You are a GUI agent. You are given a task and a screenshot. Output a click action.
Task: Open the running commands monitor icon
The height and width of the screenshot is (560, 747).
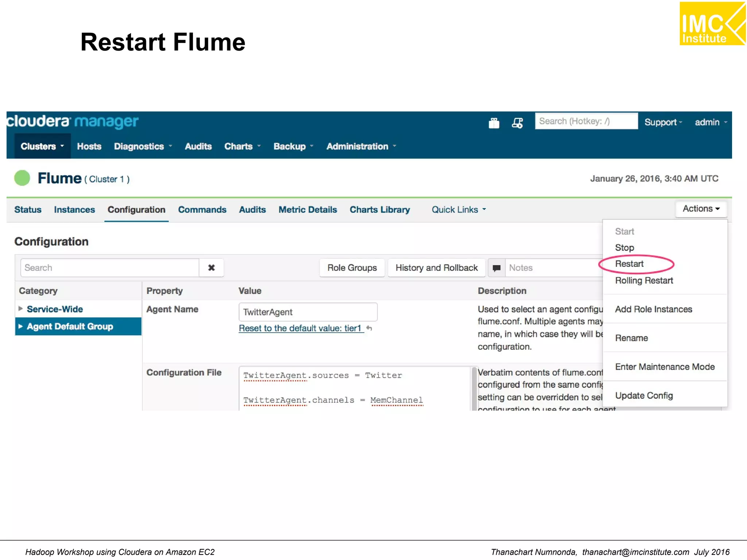[517, 123]
